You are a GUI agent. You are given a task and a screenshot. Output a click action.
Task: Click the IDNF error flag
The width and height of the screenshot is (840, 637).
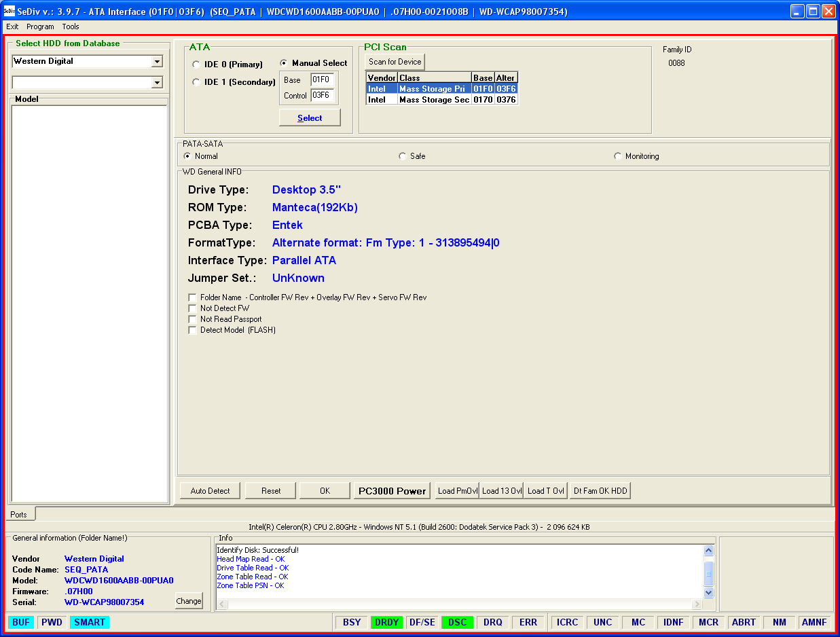(674, 622)
